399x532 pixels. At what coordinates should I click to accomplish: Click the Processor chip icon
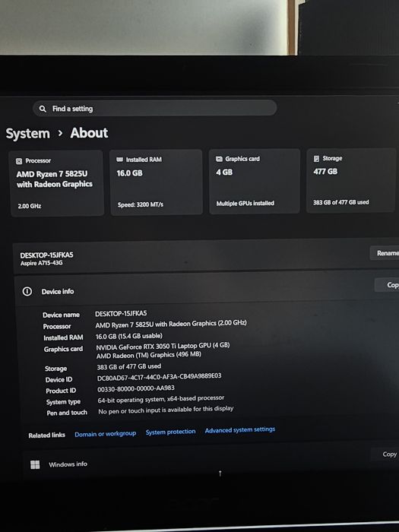tap(19, 161)
